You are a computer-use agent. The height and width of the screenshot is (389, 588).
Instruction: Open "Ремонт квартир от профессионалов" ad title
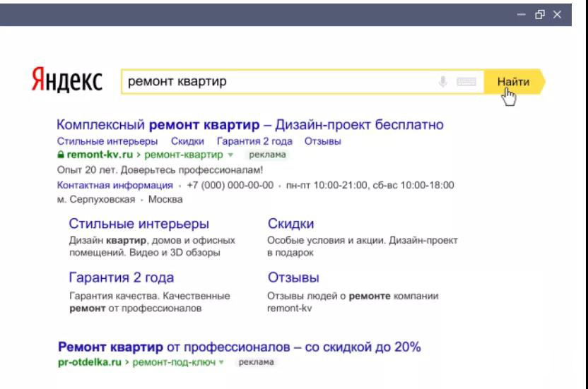(238, 347)
